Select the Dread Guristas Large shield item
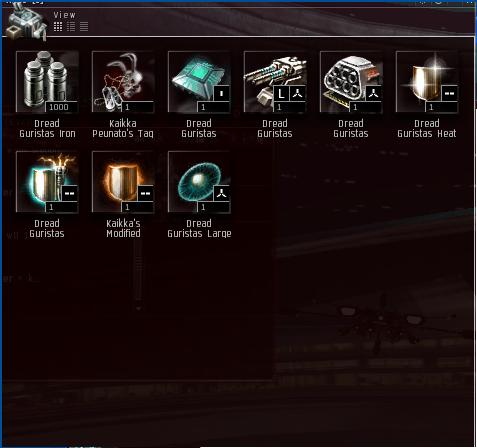 [199, 182]
